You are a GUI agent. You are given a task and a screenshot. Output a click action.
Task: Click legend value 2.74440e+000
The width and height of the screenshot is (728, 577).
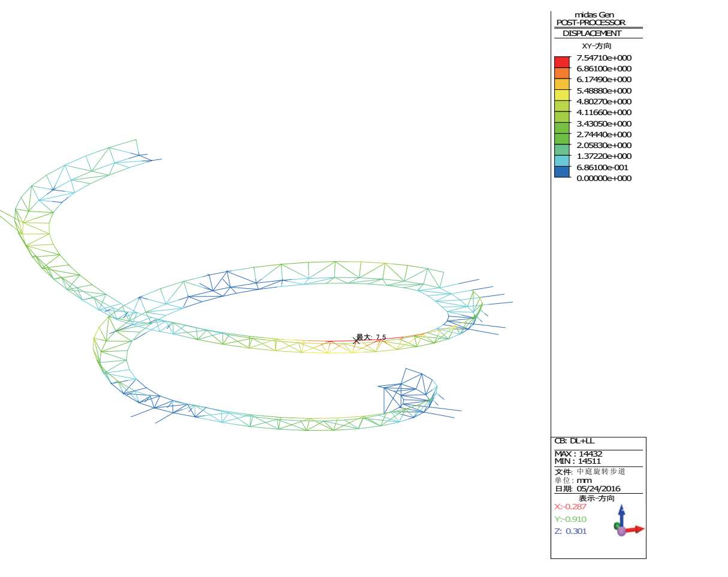tap(604, 135)
